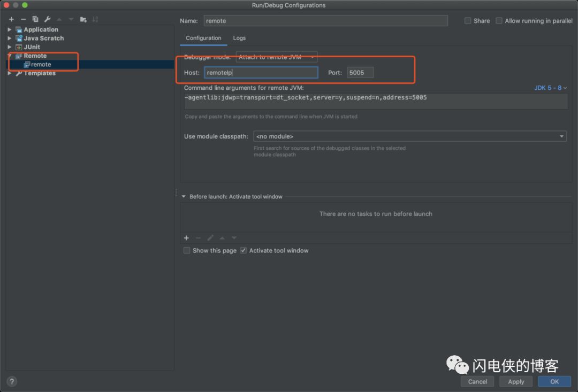
Task: Click the Apply button
Action: tap(516, 382)
